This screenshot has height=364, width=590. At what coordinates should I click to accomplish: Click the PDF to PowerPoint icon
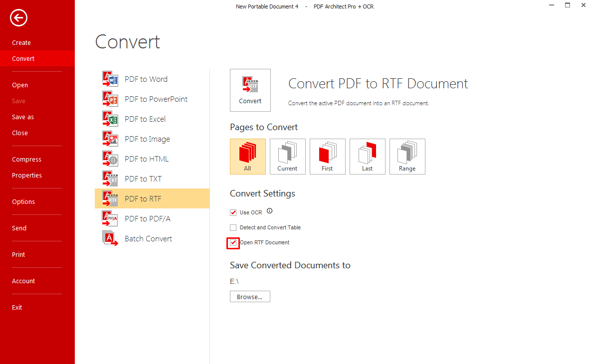pos(110,99)
